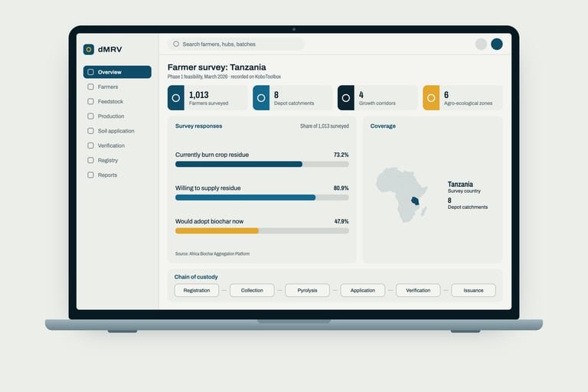Viewport: 588px width, 392px height.
Task: Open Soil application section label
Action: pyautogui.click(x=116, y=131)
